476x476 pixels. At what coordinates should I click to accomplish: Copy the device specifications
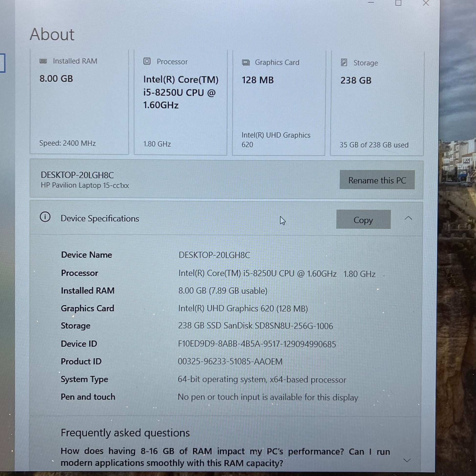(363, 219)
